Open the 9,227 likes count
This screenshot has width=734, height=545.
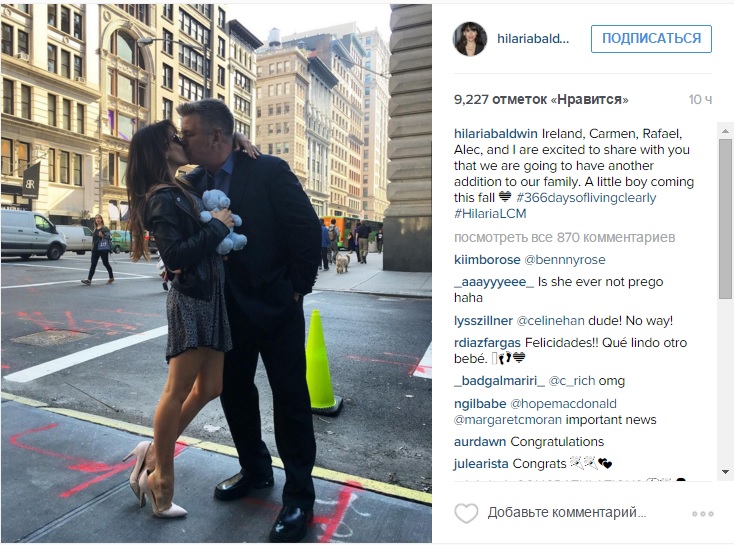541,99
